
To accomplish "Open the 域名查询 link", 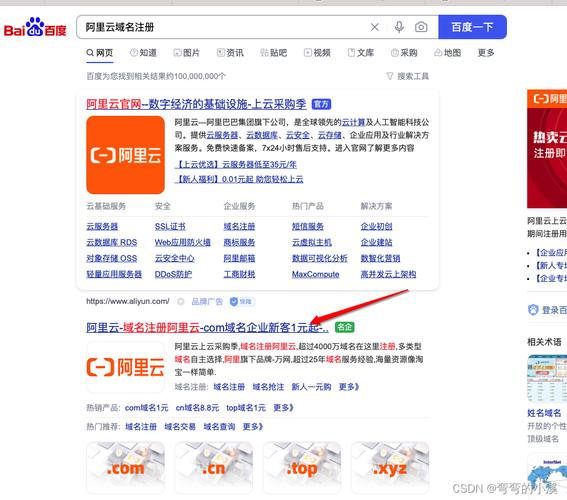I will (x=219, y=427).
